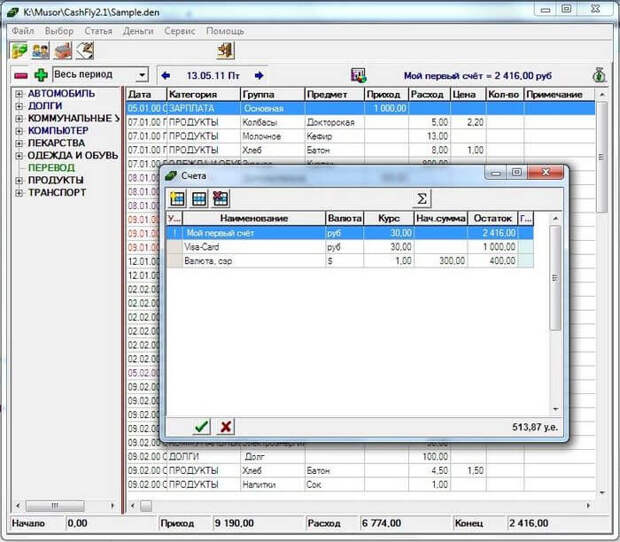The image size is (620, 542).
Task: Click the Остаток column header
Action: point(491,218)
